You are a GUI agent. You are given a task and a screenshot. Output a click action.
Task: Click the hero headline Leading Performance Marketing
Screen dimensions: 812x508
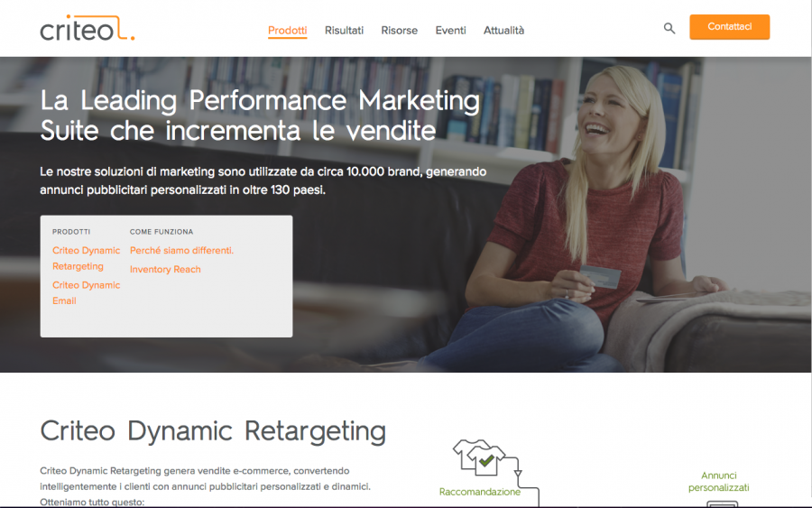[260, 115]
